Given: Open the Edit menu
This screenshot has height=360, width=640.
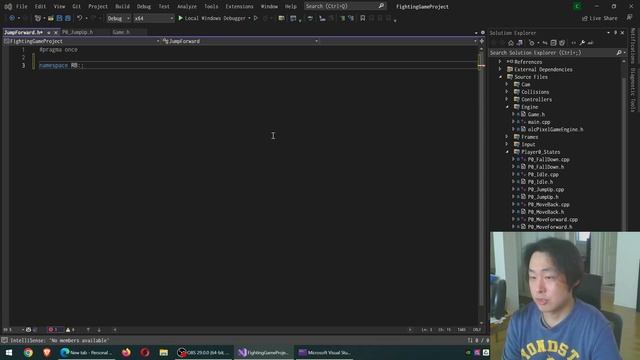Looking at the screenshot, I should pos(40,7).
